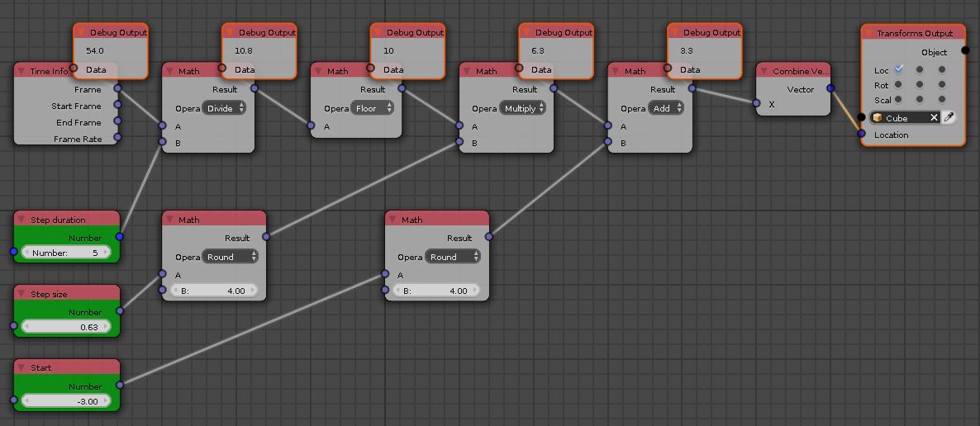Collapse the Step duration node
This screenshot has height=426, width=980.
(x=21, y=220)
